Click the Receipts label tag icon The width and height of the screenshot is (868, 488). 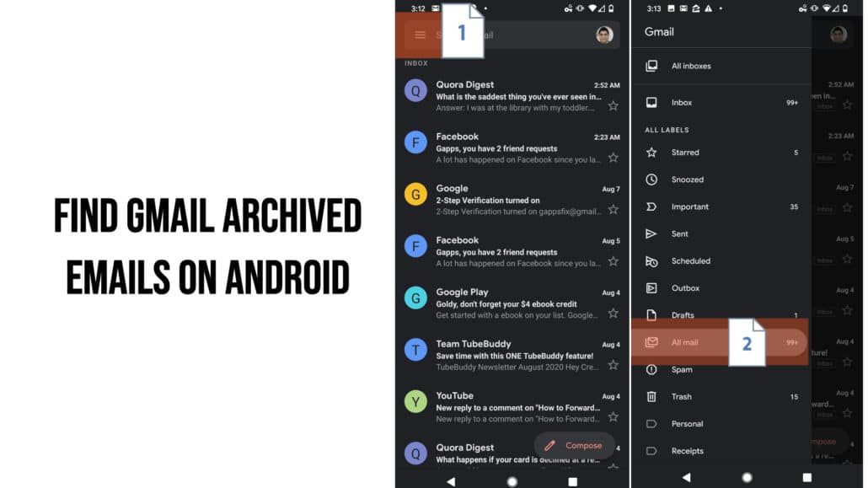(x=651, y=451)
